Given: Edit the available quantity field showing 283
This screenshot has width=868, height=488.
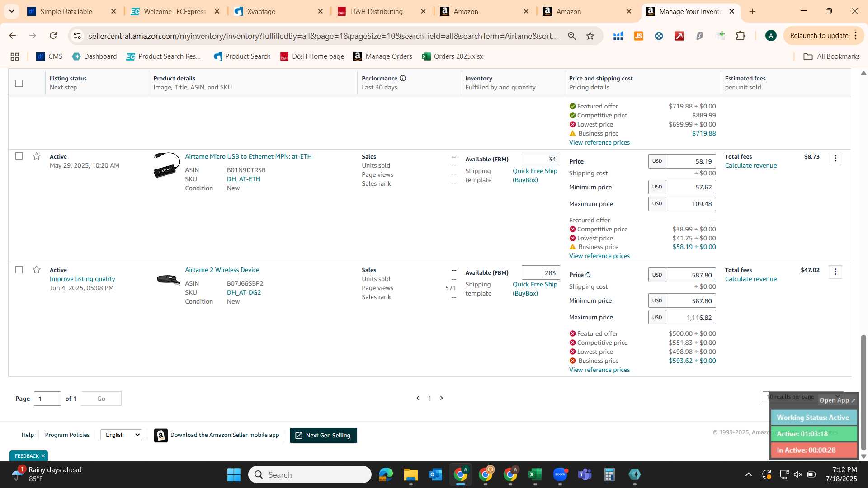Looking at the screenshot, I should 541,273.
